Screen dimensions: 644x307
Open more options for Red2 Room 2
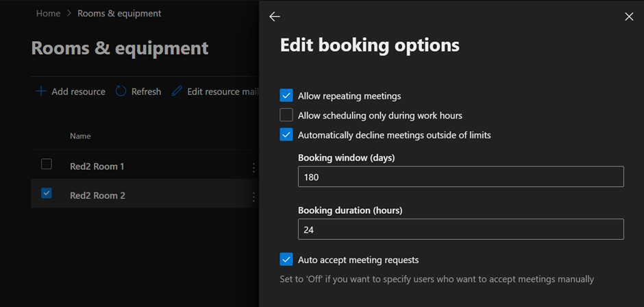point(253,197)
